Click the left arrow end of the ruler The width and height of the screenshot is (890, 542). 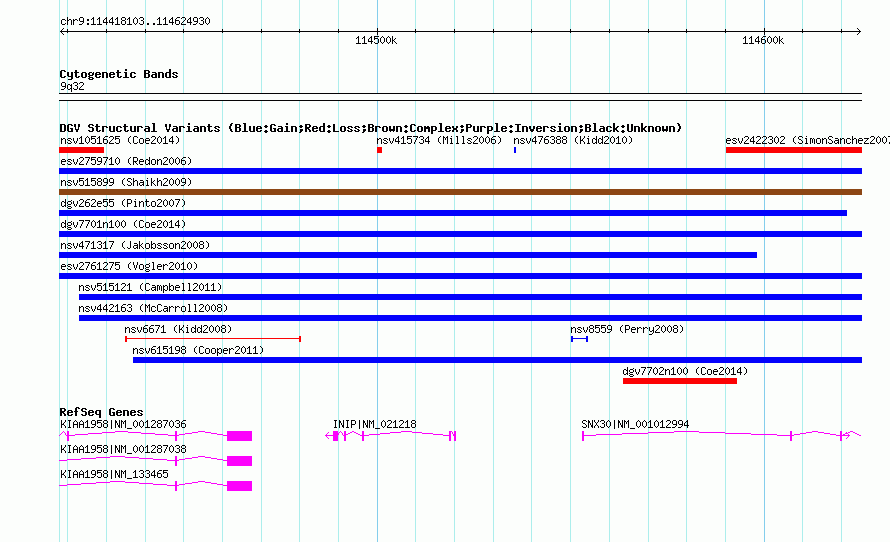tap(62, 31)
